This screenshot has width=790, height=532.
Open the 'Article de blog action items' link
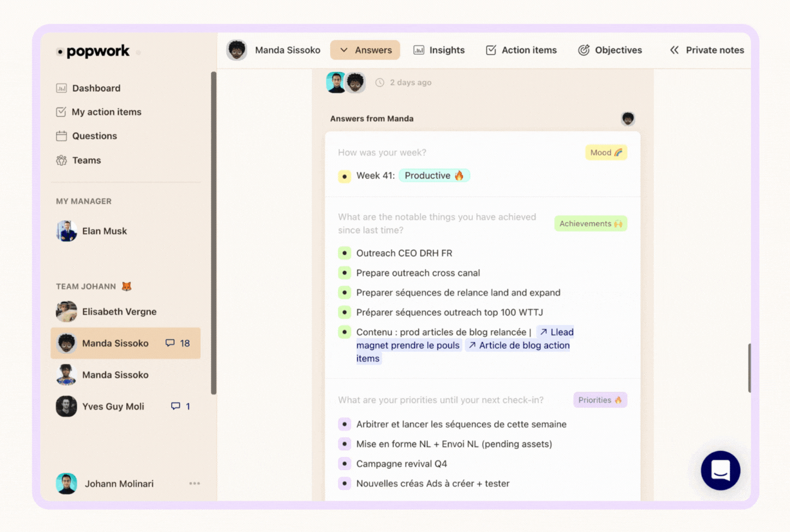point(517,345)
